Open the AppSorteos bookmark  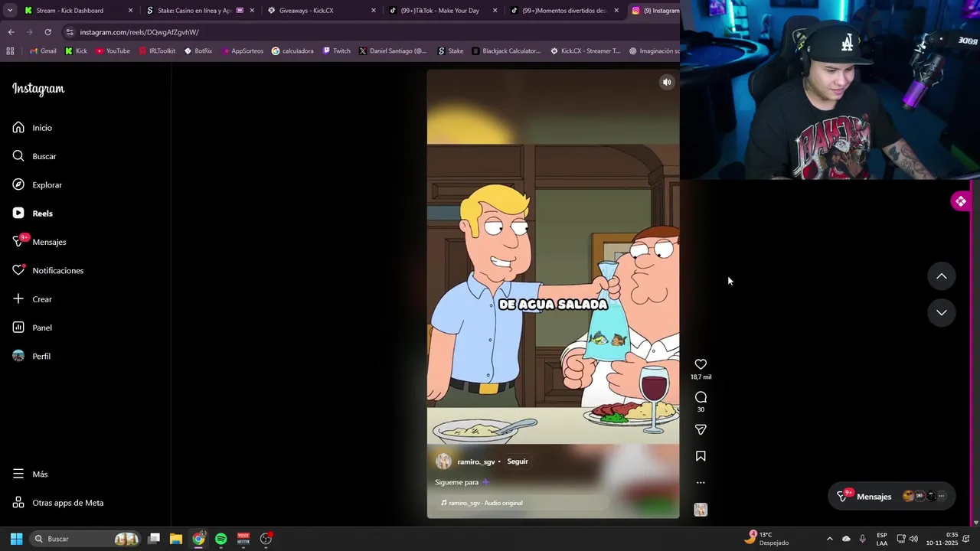pyautogui.click(x=242, y=51)
